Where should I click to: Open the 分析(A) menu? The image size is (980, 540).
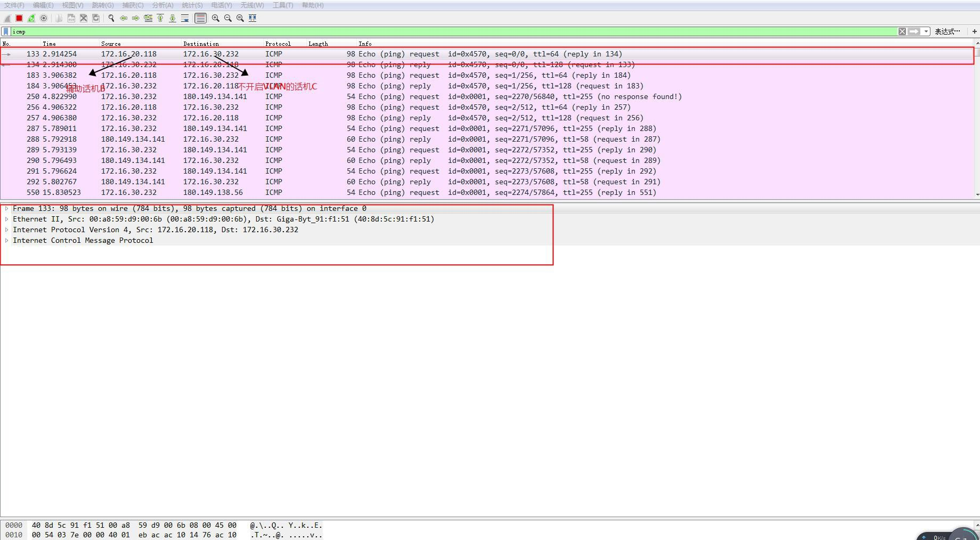click(x=162, y=5)
